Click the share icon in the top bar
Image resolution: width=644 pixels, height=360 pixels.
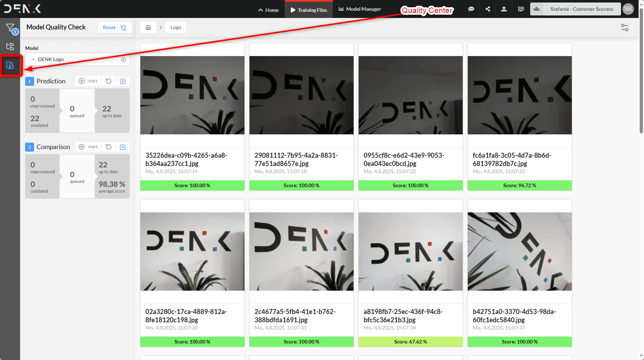click(487, 9)
